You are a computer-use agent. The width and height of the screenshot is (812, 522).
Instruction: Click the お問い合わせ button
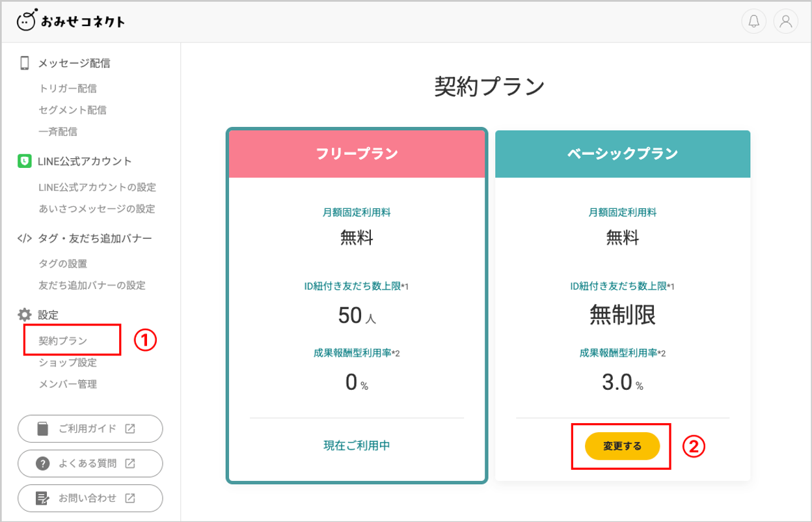pos(90,498)
